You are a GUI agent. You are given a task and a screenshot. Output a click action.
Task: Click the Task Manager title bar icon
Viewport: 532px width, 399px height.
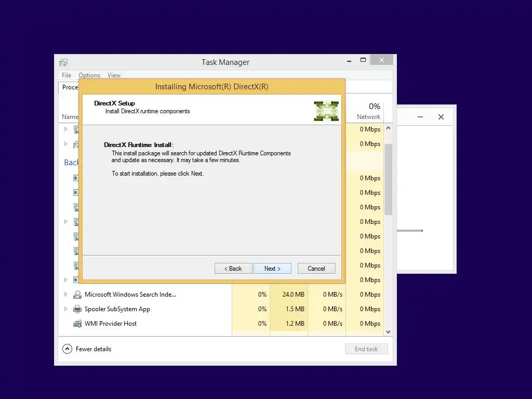pos(63,62)
